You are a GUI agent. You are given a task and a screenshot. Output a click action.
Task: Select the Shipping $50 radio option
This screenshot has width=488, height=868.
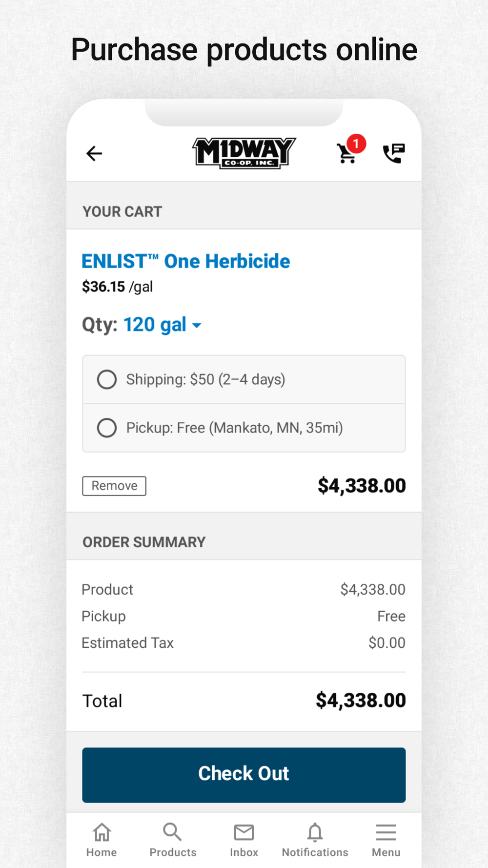[x=107, y=379]
